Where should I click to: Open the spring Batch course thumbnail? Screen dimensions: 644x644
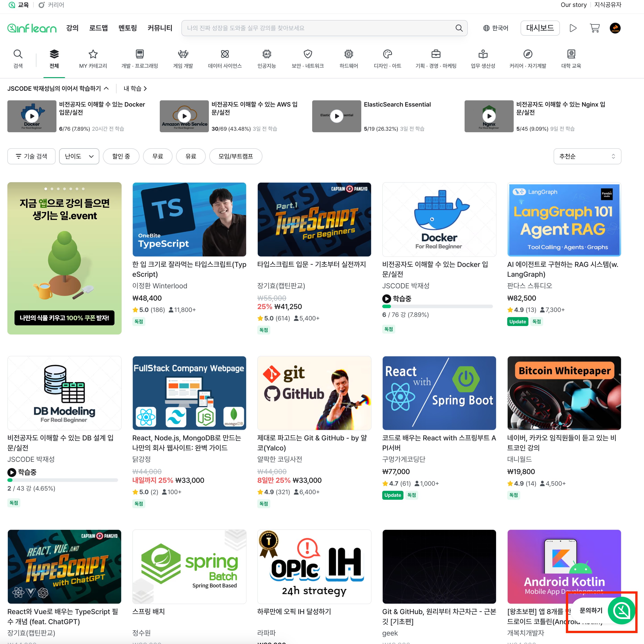coord(189,567)
